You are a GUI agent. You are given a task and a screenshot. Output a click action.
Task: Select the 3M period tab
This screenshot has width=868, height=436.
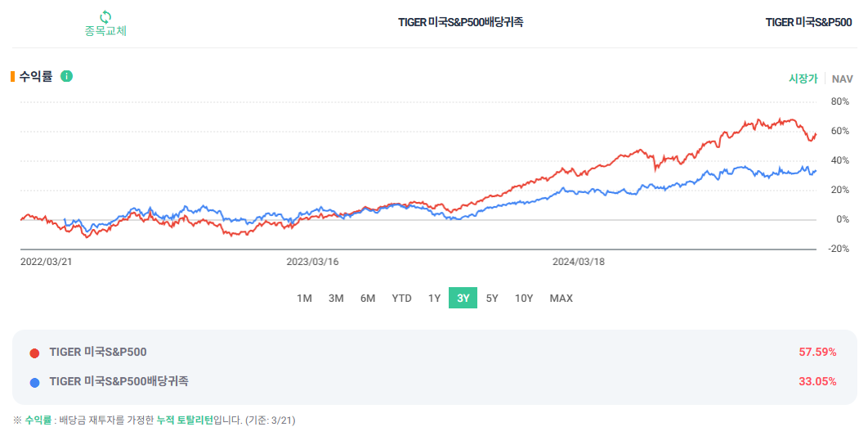pyautogui.click(x=336, y=298)
